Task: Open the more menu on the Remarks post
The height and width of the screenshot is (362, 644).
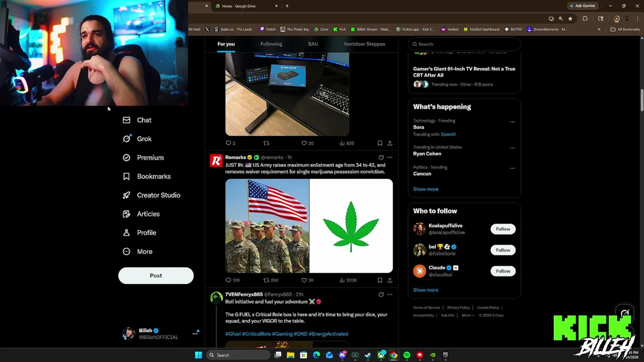Action: tap(390, 157)
